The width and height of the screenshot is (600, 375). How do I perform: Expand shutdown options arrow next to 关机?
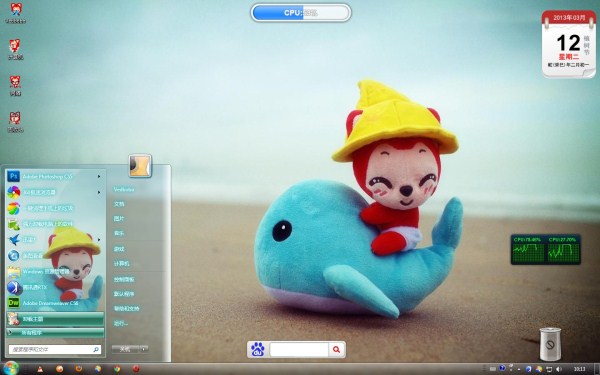143,349
